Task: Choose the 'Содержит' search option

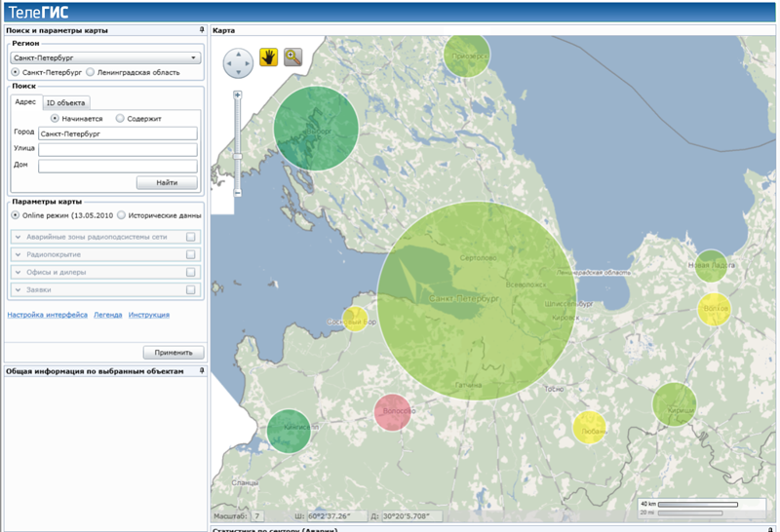Action: click(120, 118)
